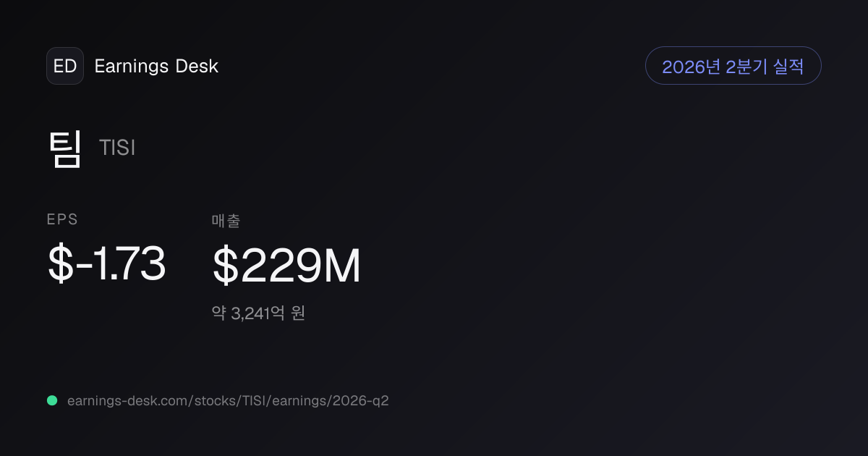
Task: Open the earnings-desk.com URL link
Action: tap(228, 400)
